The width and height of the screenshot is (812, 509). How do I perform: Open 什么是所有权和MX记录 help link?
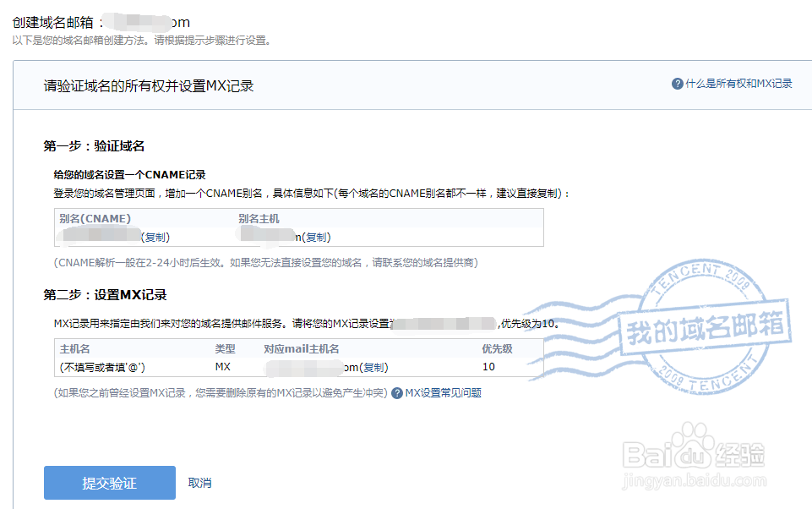(x=738, y=84)
